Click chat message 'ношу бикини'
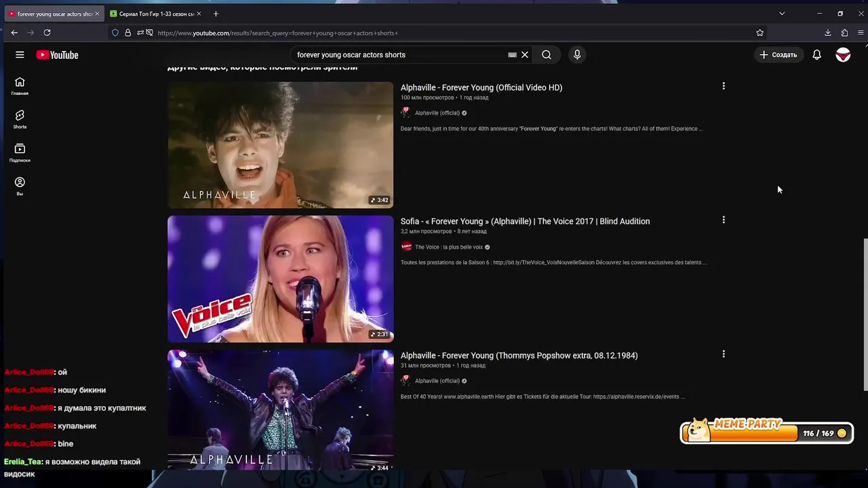Viewport: 868px width, 488px height. click(x=81, y=390)
